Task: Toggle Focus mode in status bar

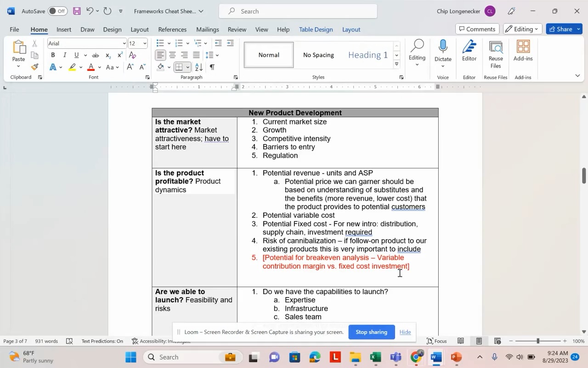Action: [x=436, y=341]
